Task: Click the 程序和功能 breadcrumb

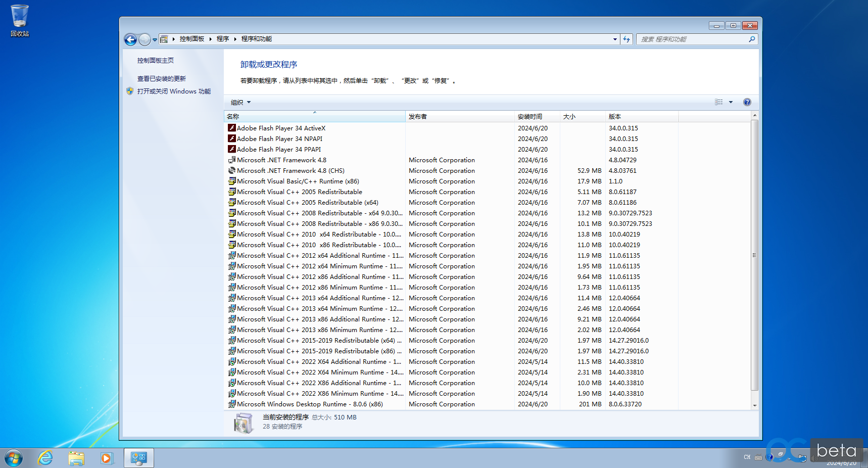Action: point(257,39)
